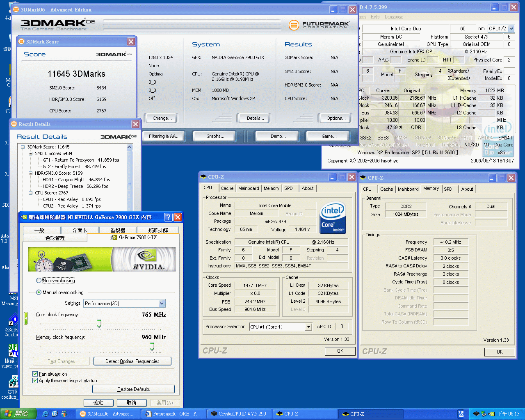The width and height of the screenshot is (525, 420).
Task: Collapse the 3DMark Score: 11645 tree node
Action: click(x=23, y=147)
